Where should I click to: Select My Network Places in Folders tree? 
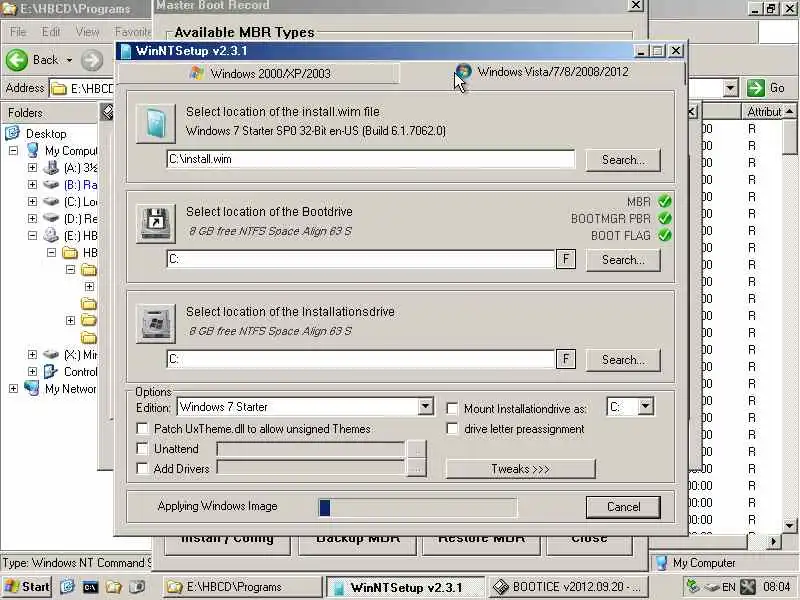click(x=70, y=389)
